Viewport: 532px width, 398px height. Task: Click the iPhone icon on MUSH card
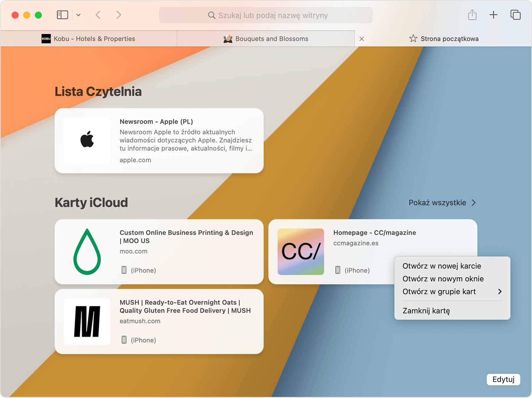[x=124, y=340]
